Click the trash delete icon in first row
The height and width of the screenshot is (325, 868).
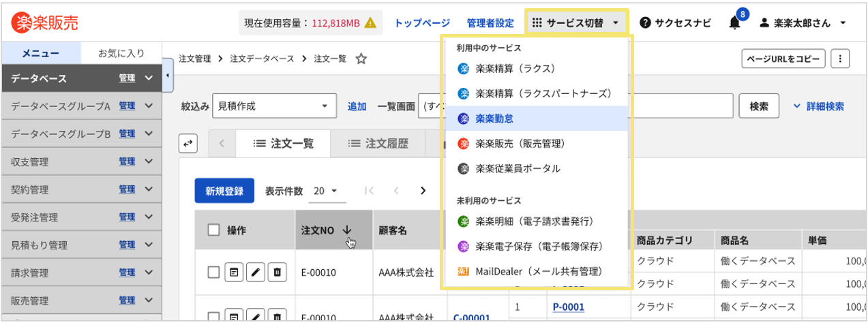[277, 273]
